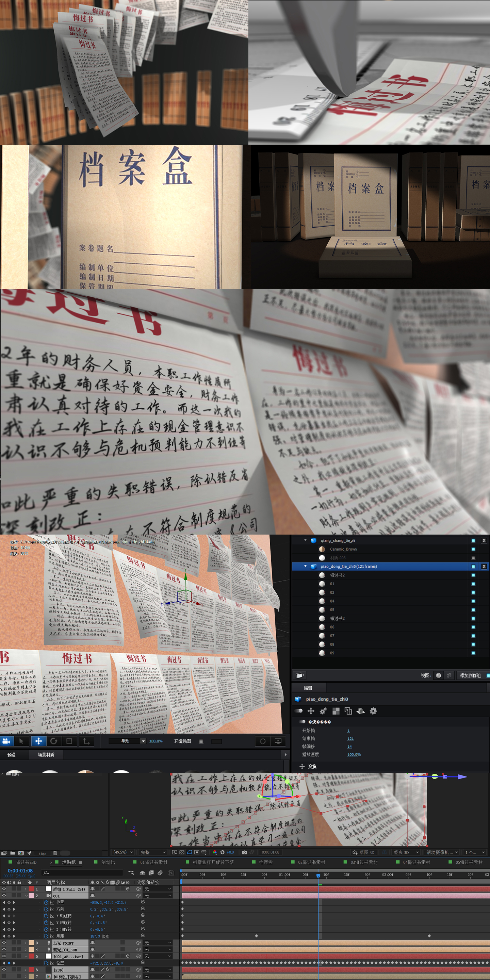Click the RGB channel icon below composition viewer
This screenshot has height=980, width=490.
click(x=215, y=852)
